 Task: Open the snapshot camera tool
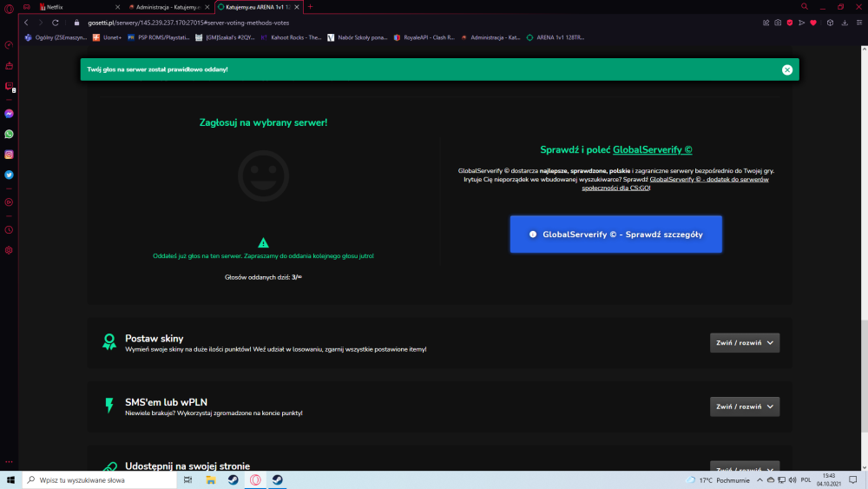[778, 23]
